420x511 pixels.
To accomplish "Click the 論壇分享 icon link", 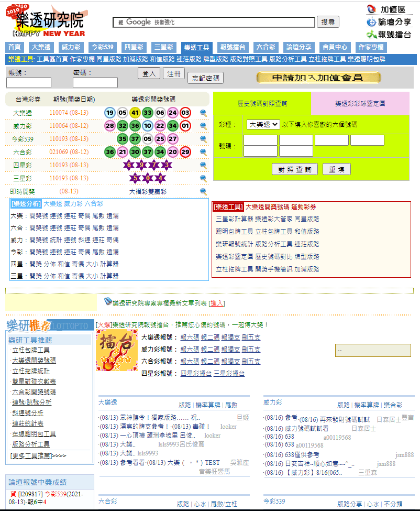I will pyautogui.click(x=389, y=22).
